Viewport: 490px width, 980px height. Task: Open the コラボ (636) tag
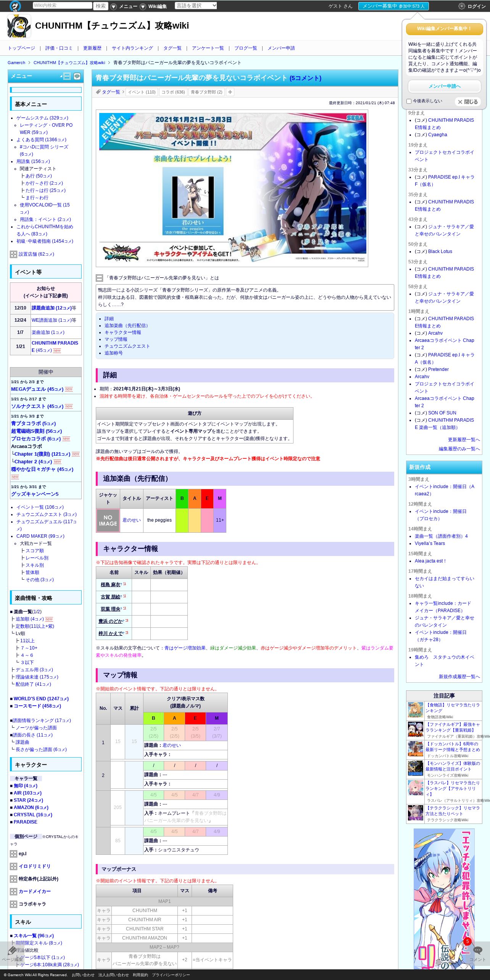173,92
